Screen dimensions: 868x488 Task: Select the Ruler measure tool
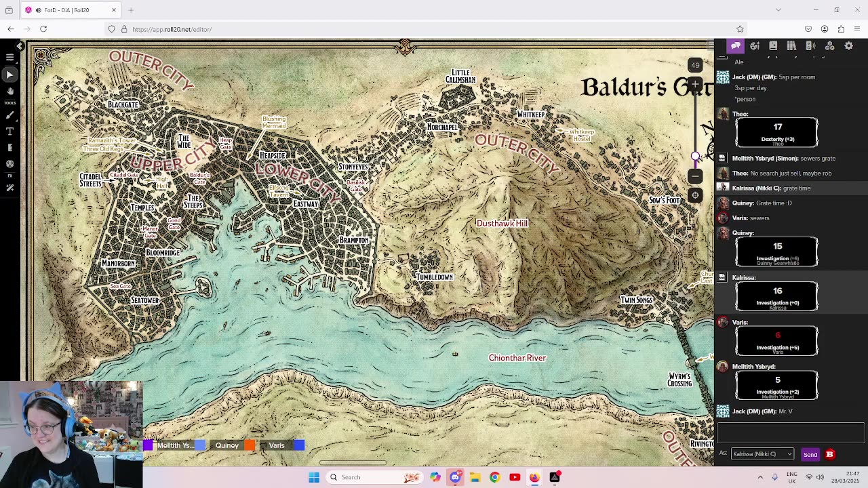tap(10, 148)
